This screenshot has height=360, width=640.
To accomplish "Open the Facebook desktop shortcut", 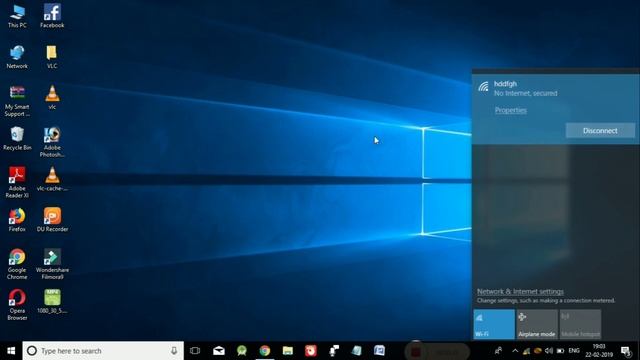I will [52, 16].
